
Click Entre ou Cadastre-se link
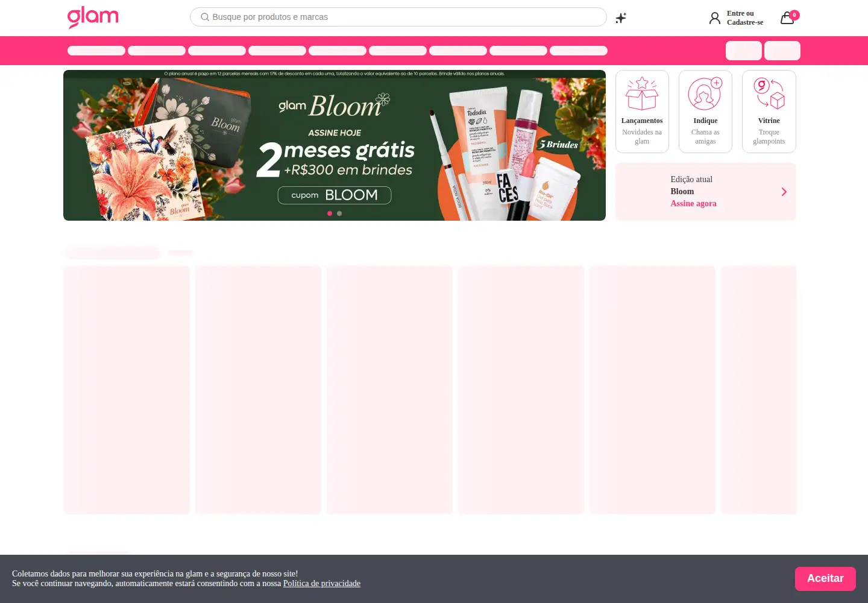745,17
